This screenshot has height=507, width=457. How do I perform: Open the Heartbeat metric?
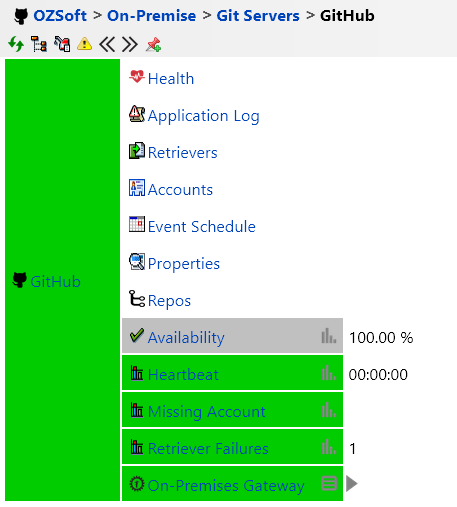click(183, 375)
